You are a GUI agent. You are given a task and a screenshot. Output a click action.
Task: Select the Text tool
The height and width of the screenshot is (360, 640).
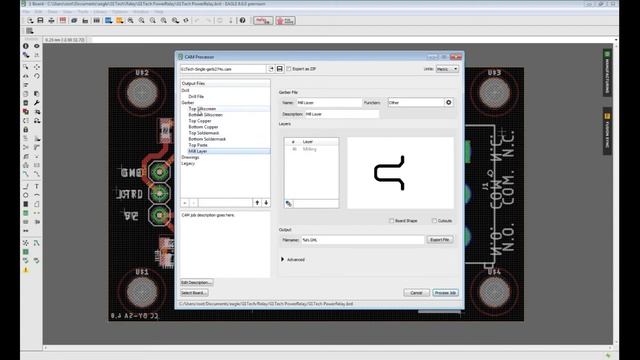37,186
